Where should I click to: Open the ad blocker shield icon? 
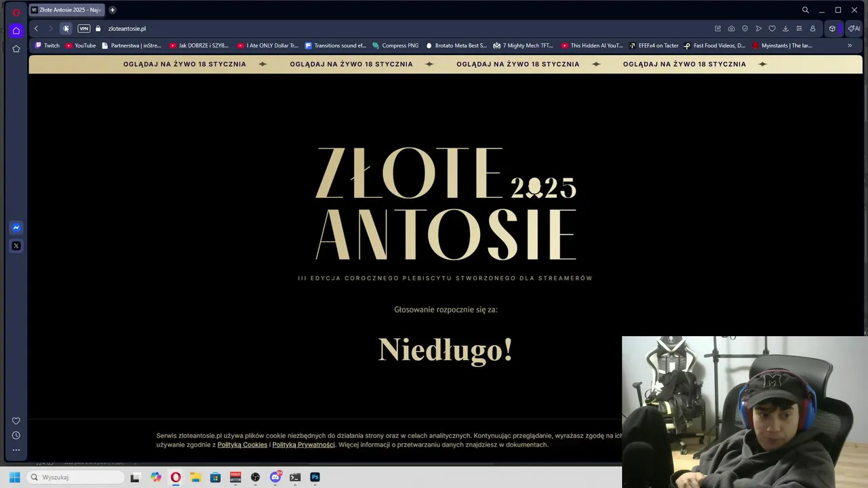(x=745, y=28)
